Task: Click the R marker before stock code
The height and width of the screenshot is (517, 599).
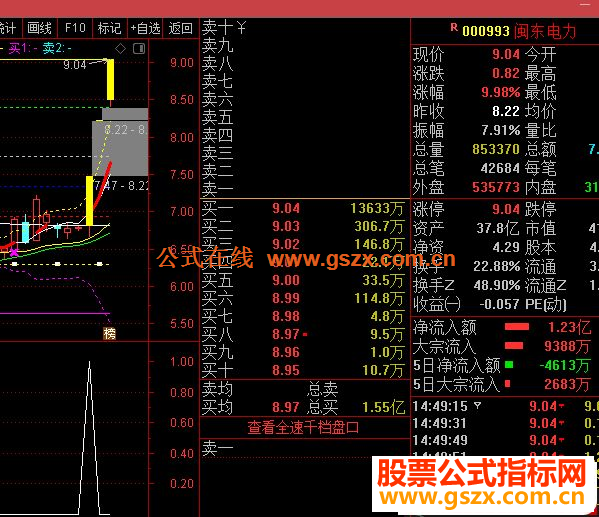Action: [x=454, y=27]
